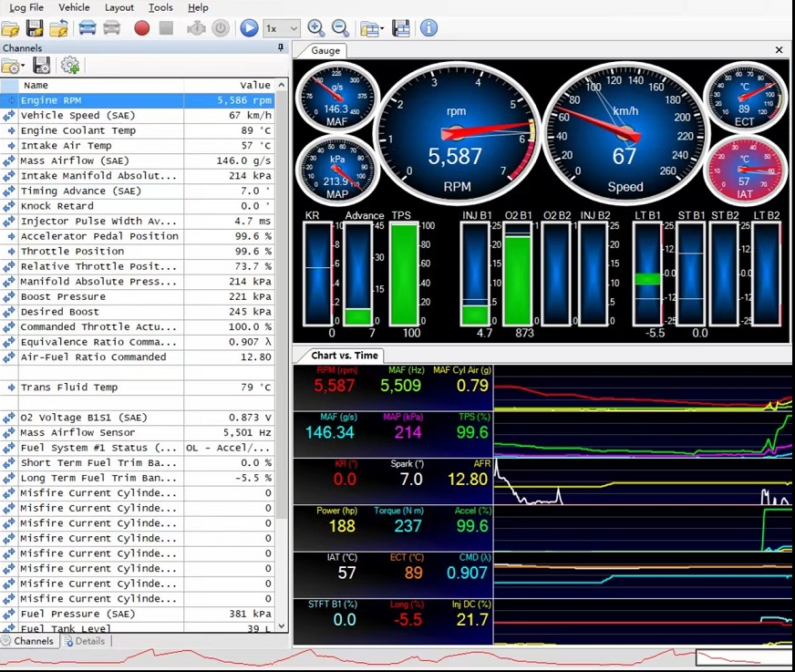Open the Vehicle menu
Image resolution: width=795 pixels, height=672 pixels.
pyautogui.click(x=74, y=7)
